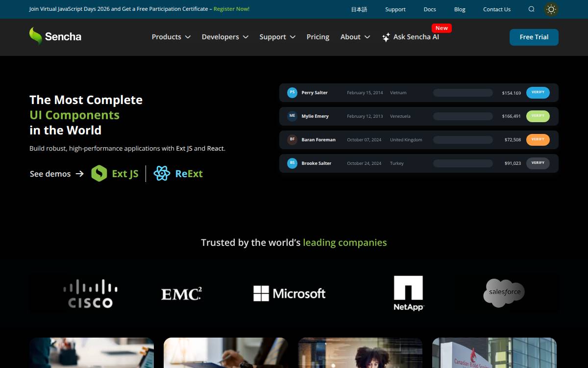The height and width of the screenshot is (368, 588).
Task: Click the Microsoft logo
Action: coord(289,293)
